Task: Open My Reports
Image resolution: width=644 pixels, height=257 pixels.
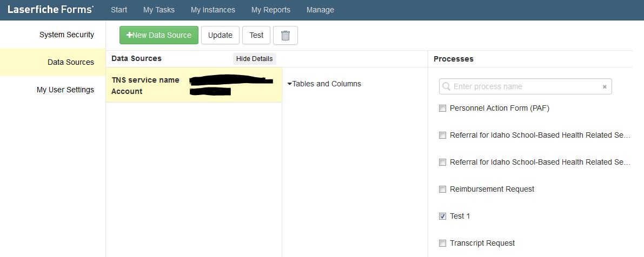Action: [x=271, y=10]
